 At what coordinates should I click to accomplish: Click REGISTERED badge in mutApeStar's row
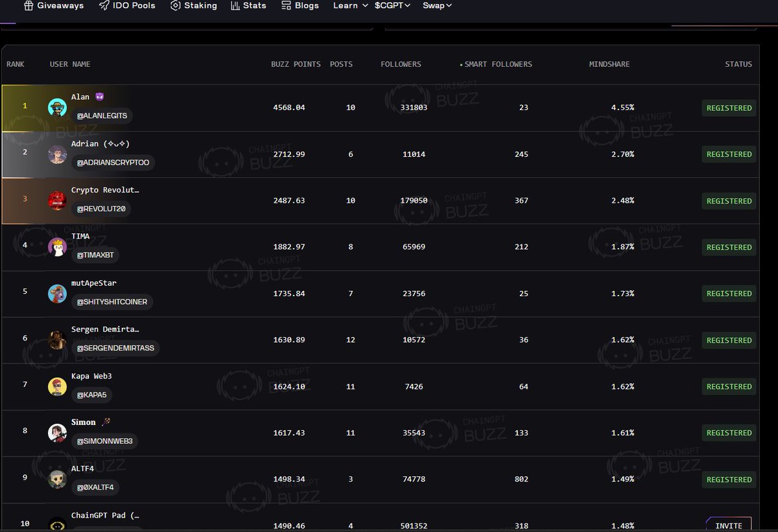(729, 294)
